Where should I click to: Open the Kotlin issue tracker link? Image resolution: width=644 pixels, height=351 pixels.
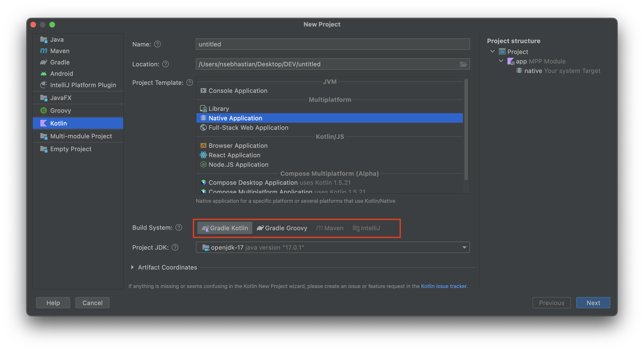coord(444,286)
